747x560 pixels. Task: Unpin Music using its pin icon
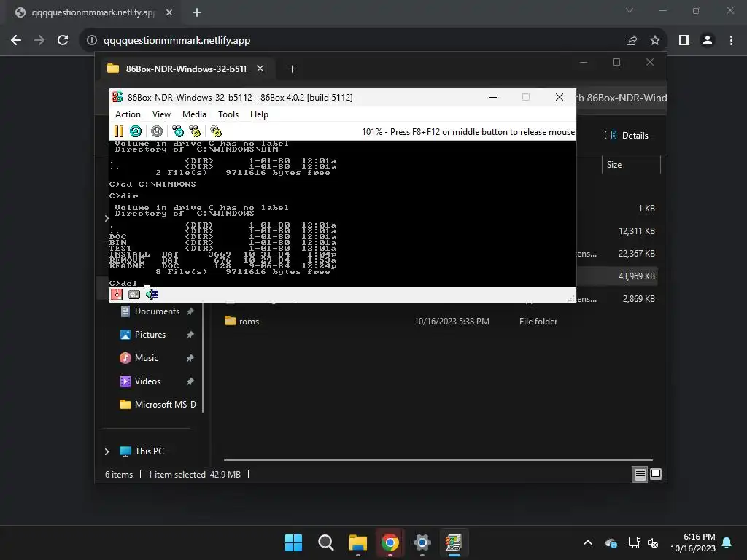click(x=190, y=358)
